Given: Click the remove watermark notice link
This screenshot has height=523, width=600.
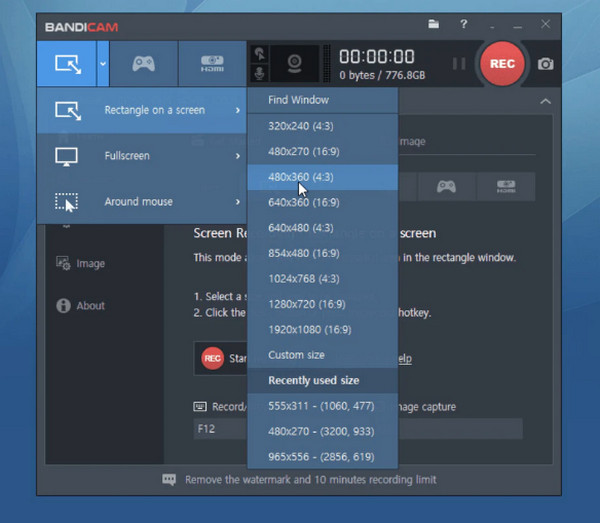Looking at the screenshot, I should 310,480.
